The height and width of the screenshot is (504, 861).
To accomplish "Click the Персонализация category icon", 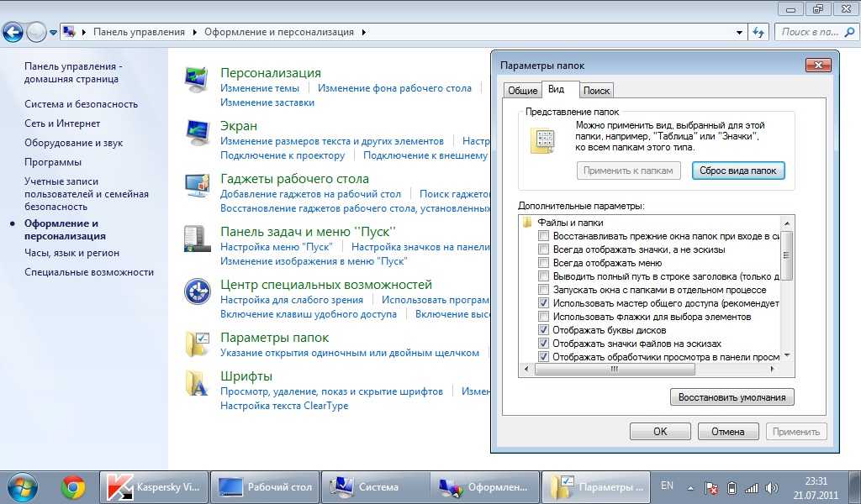I will 197,79.
